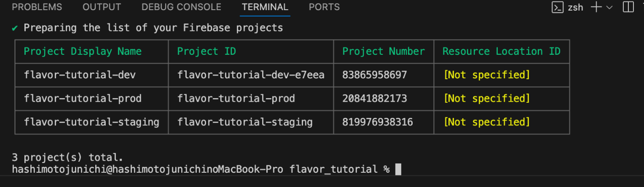Select the flavor-tutorial-dev-e7eea project ID

tap(251, 75)
